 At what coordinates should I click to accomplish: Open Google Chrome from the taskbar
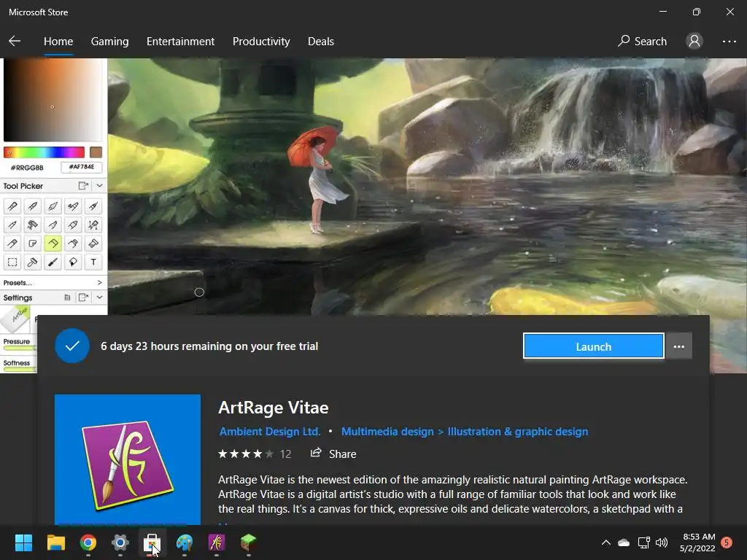pos(88,542)
